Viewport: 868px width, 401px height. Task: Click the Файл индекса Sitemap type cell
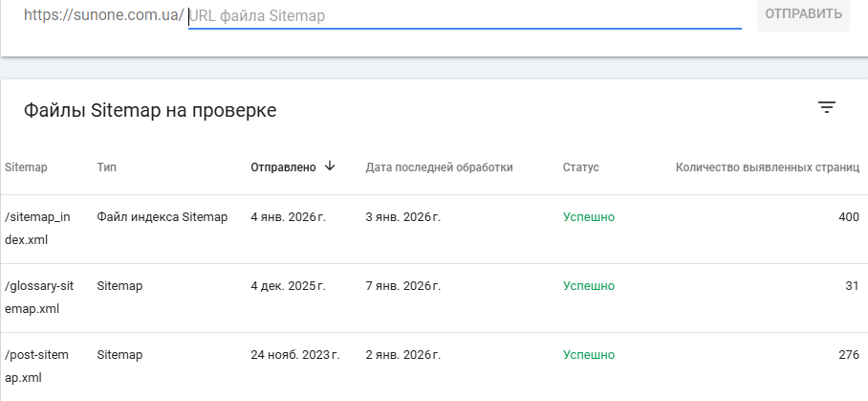click(163, 217)
